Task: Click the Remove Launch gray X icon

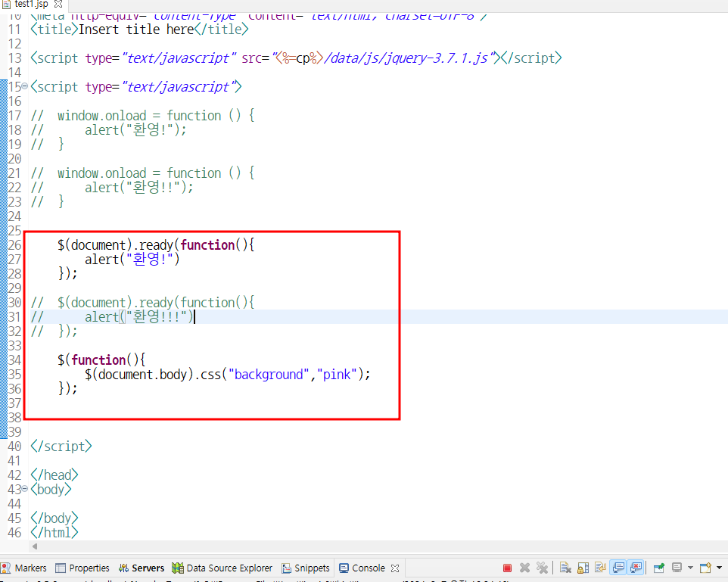Action: (524, 568)
